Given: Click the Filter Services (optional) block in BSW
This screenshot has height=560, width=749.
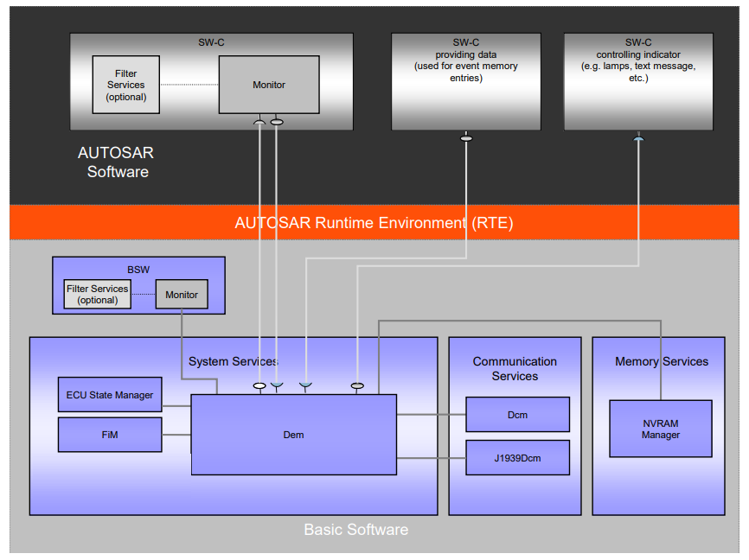Looking at the screenshot, I should (x=96, y=294).
